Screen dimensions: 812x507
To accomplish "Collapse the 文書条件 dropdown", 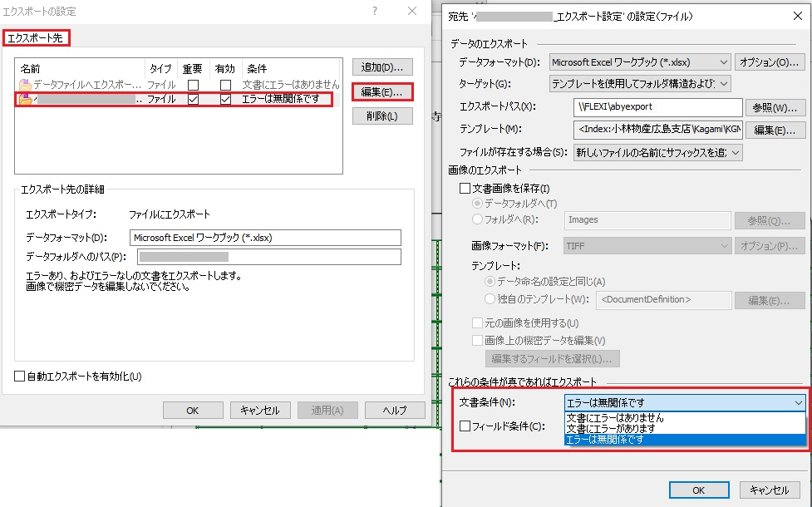I will (x=799, y=402).
